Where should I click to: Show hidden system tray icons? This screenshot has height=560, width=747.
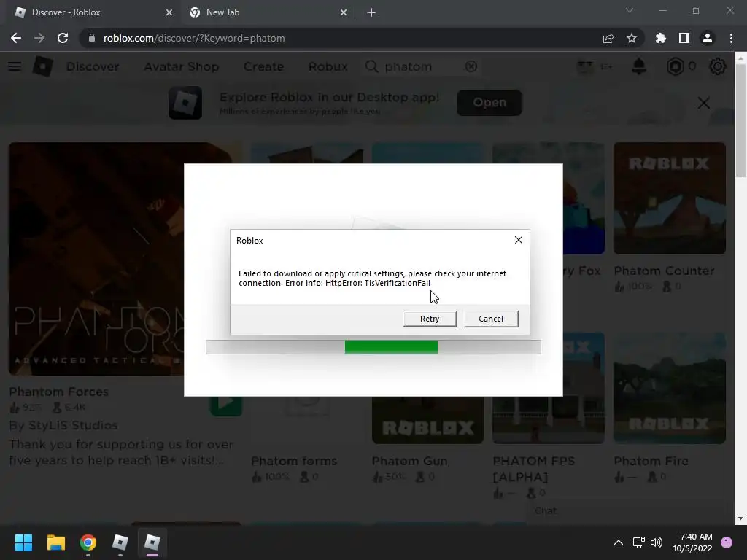(618, 542)
